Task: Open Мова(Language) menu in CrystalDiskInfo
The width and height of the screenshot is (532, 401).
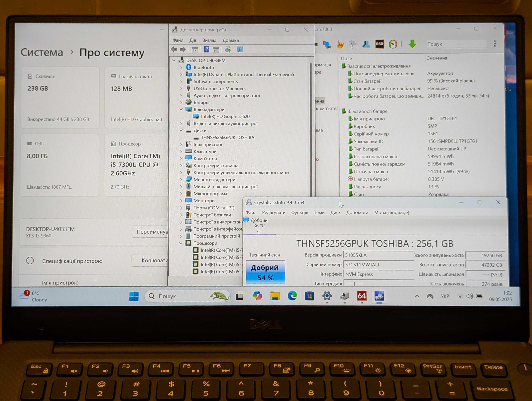Action: (x=392, y=212)
